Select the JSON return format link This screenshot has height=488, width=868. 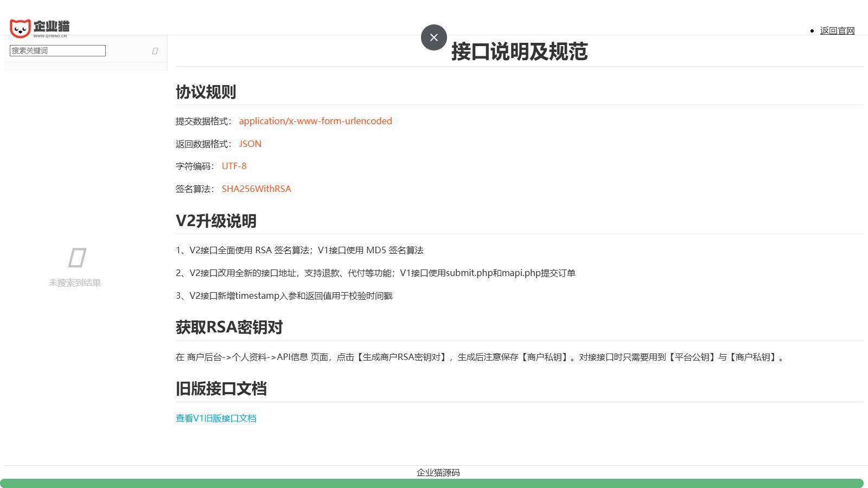(x=250, y=143)
